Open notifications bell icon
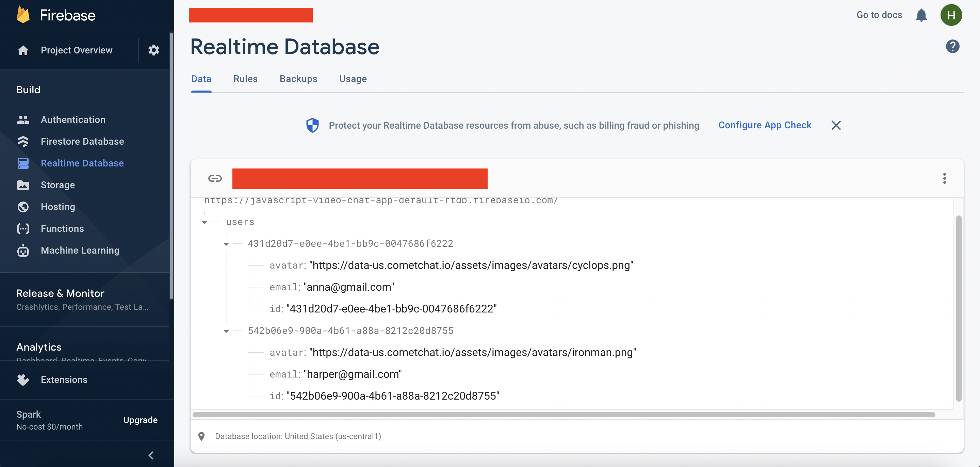The height and width of the screenshot is (467, 980). 921,15
